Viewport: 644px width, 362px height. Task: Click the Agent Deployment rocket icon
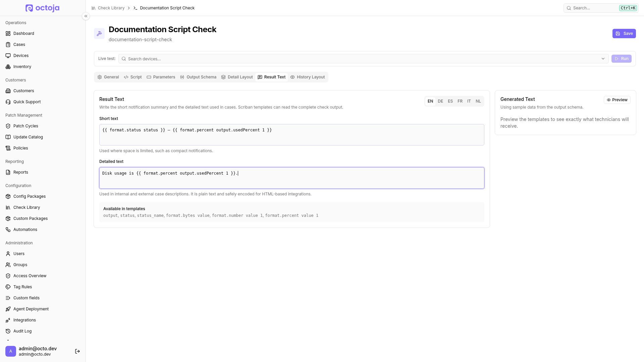pos(8,309)
